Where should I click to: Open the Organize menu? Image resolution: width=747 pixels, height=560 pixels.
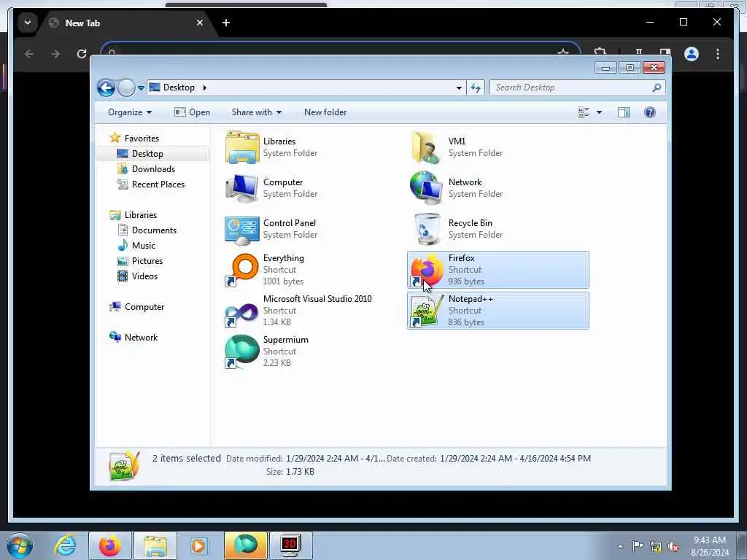[130, 112]
